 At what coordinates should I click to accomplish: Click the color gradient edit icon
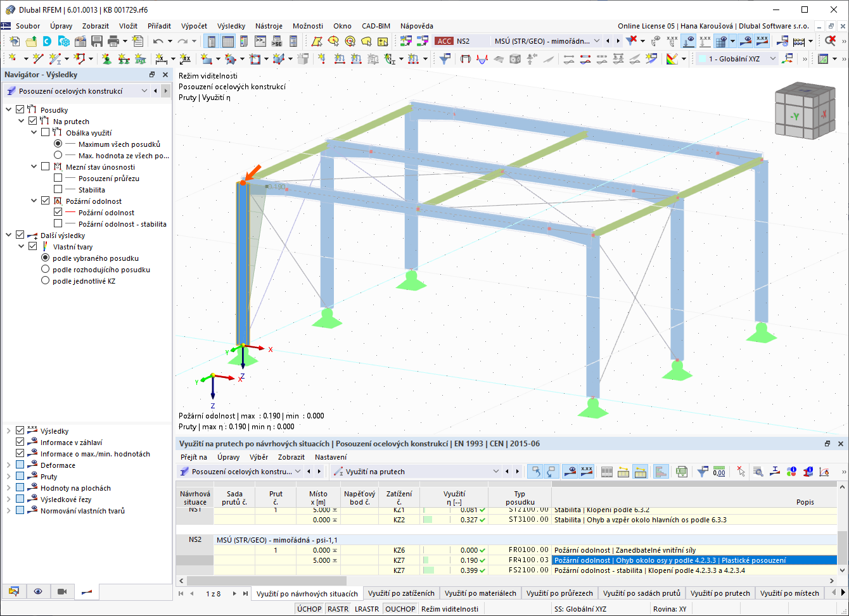[672, 59]
